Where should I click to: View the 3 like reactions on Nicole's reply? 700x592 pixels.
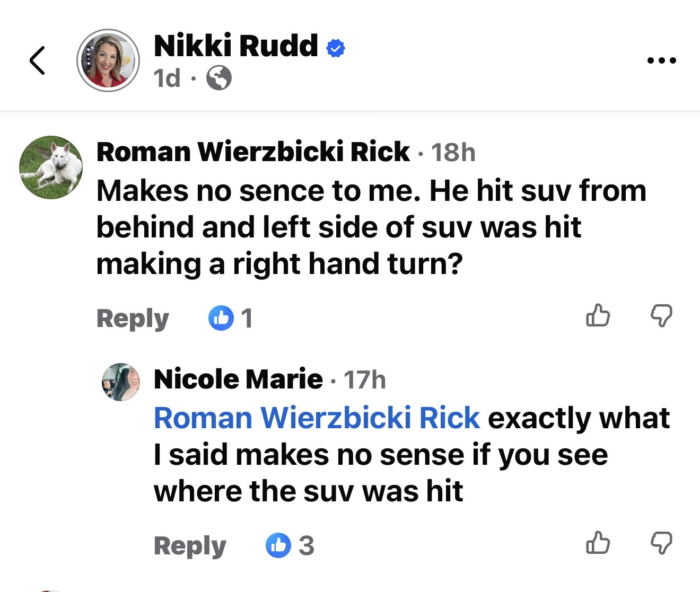click(290, 545)
